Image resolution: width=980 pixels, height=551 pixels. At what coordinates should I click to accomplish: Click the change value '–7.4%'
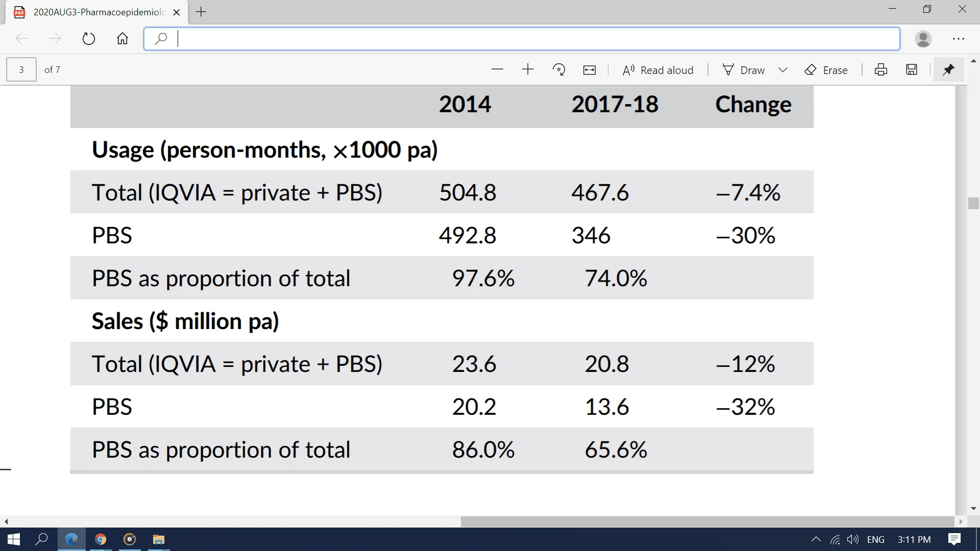coord(748,193)
